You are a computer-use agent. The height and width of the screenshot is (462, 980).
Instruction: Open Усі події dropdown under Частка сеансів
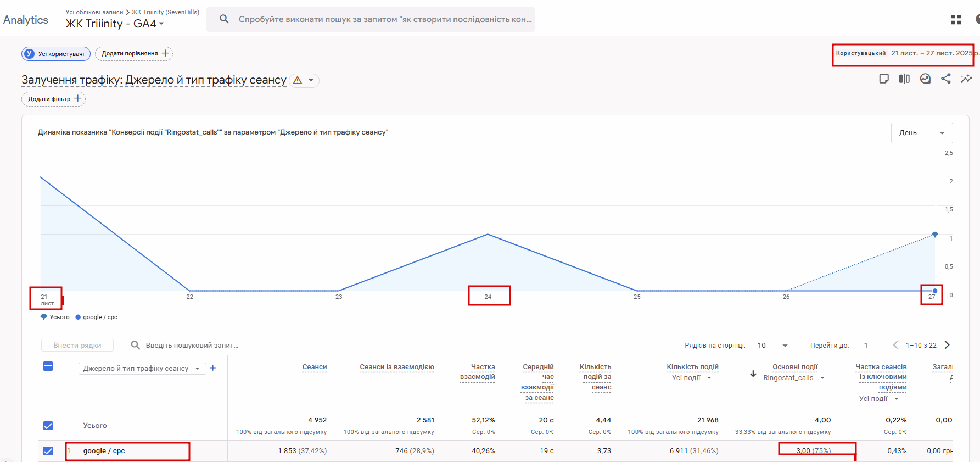tap(879, 399)
